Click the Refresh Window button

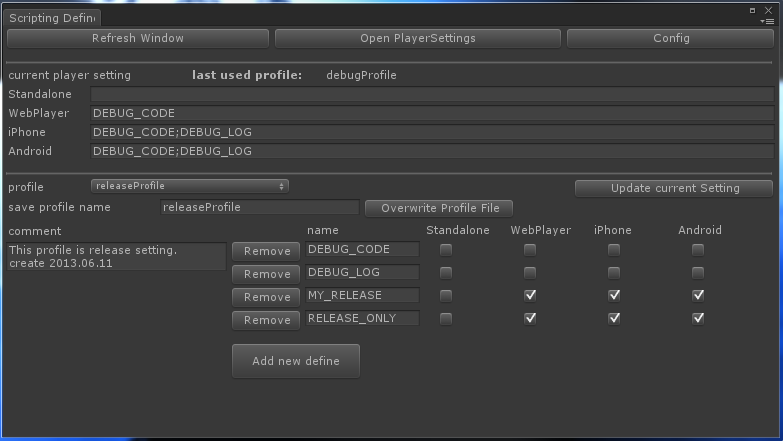[138, 38]
